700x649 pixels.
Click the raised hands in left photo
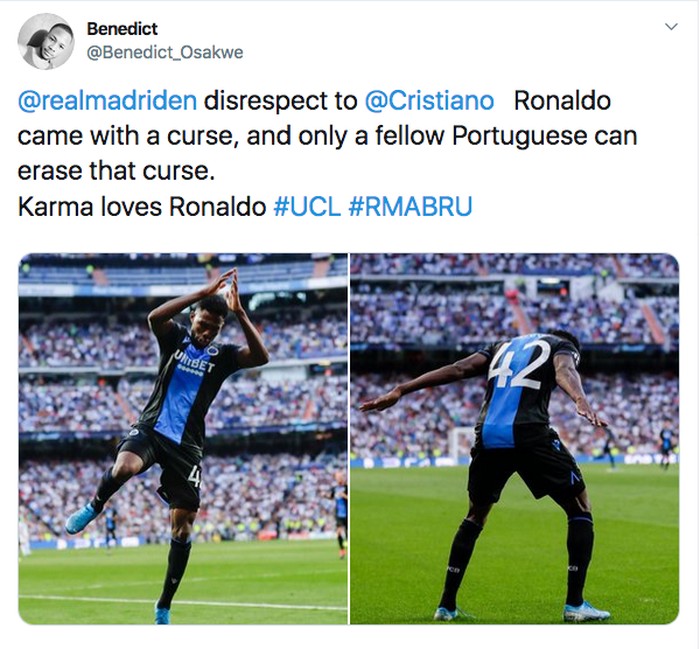tap(226, 287)
